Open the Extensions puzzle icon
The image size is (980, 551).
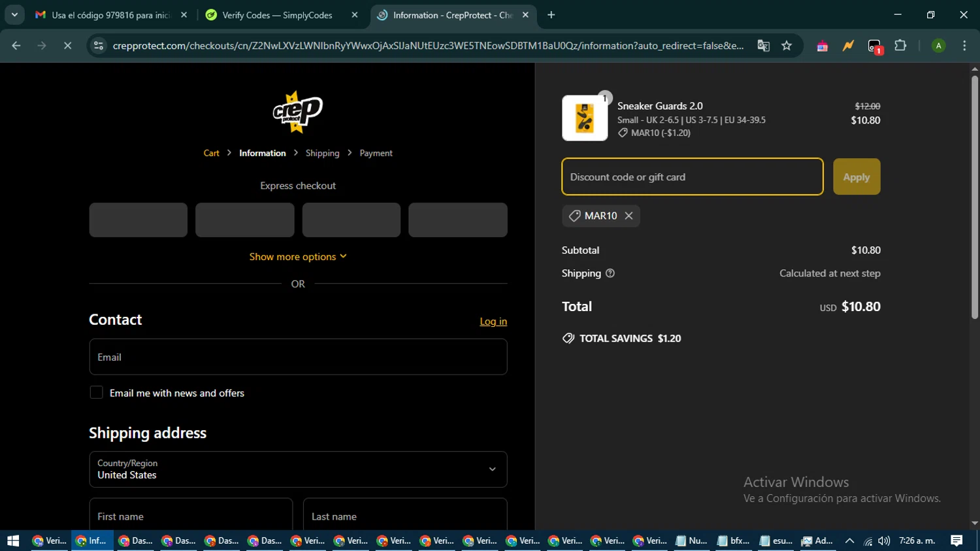coord(900,46)
